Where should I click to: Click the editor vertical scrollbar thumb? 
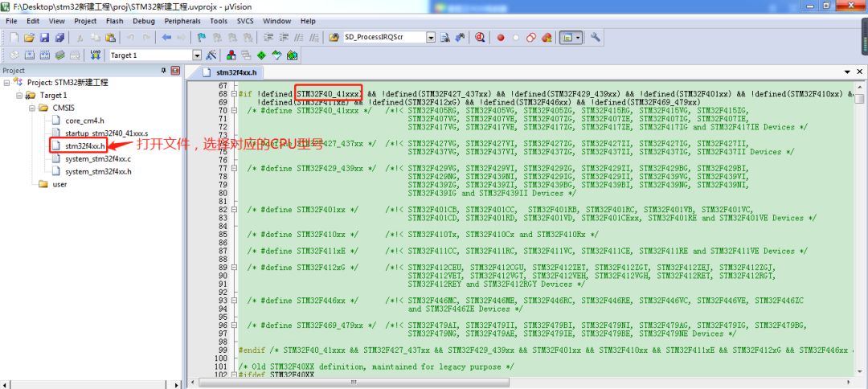click(859, 99)
